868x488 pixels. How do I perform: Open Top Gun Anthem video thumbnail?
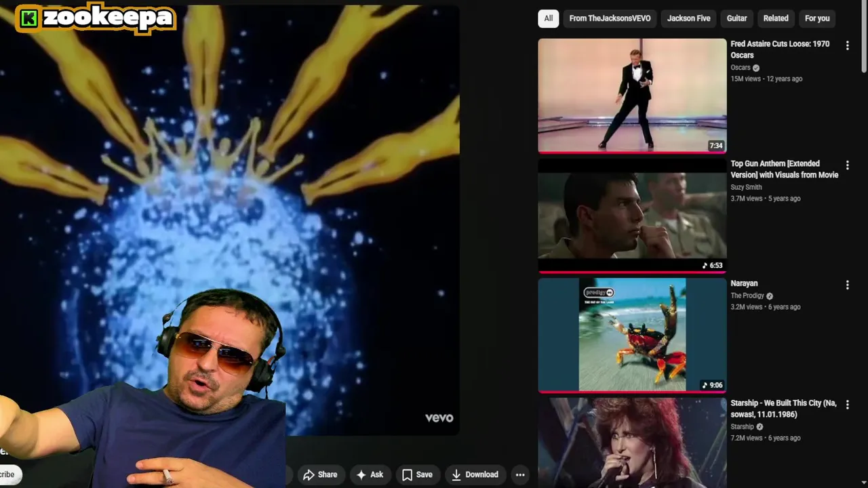(x=632, y=216)
